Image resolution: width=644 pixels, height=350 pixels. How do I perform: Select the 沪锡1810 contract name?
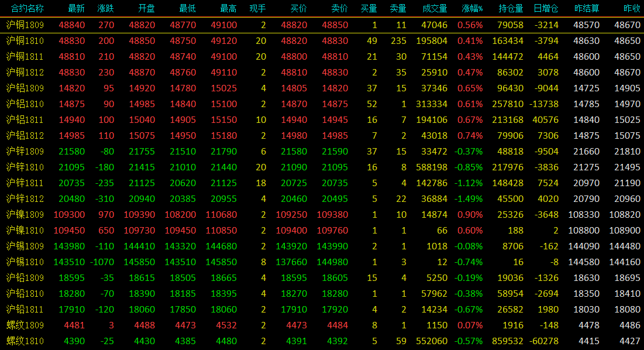(x=25, y=262)
